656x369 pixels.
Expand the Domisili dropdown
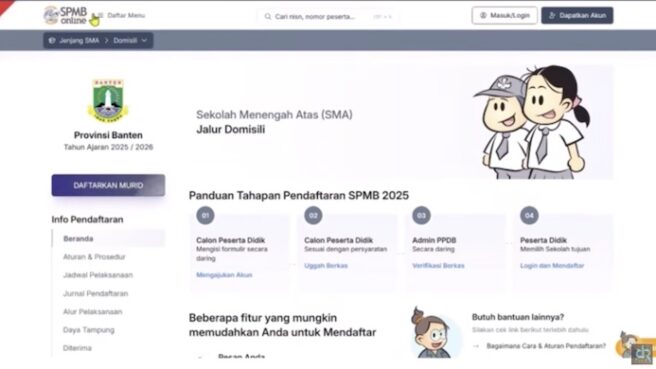(x=130, y=41)
